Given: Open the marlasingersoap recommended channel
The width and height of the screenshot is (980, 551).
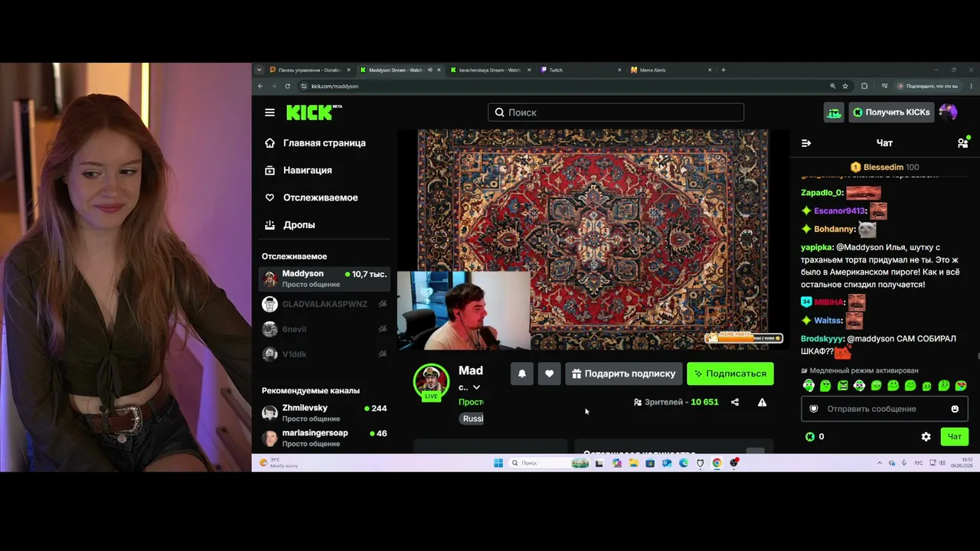Looking at the screenshot, I should tap(325, 438).
